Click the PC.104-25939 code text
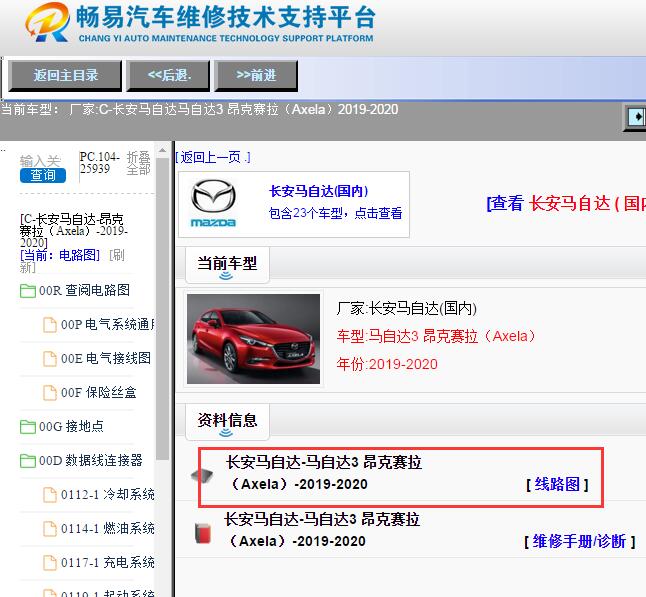 tap(100, 163)
